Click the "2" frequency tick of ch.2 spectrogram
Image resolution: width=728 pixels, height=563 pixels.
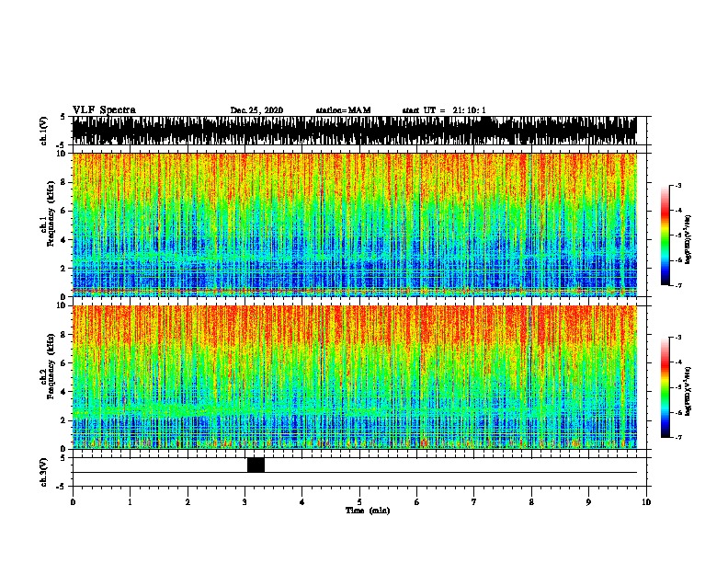tap(64, 420)
